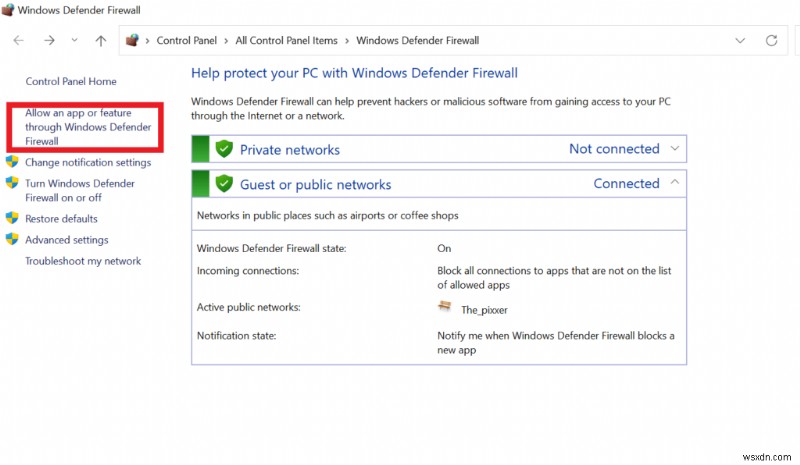Click the green shield next to Guest or public networks
This screenshot has height=465, width=800.
tap(224, 184)
